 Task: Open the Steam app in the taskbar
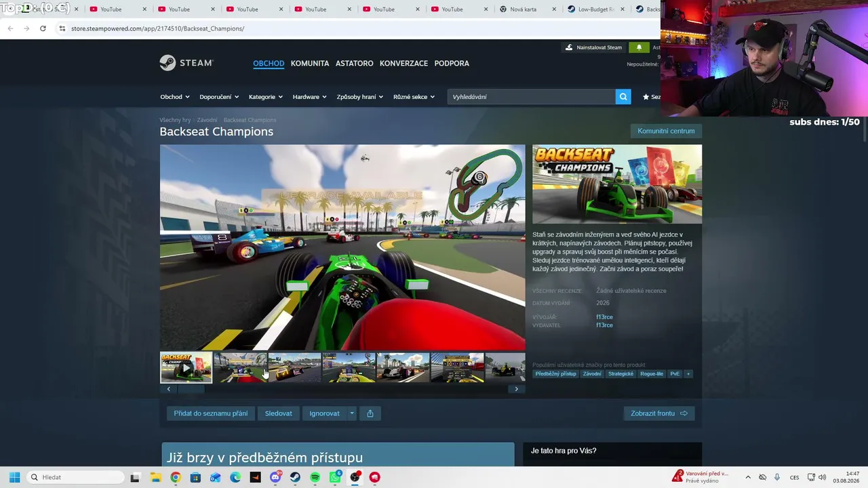pos(295,477)
